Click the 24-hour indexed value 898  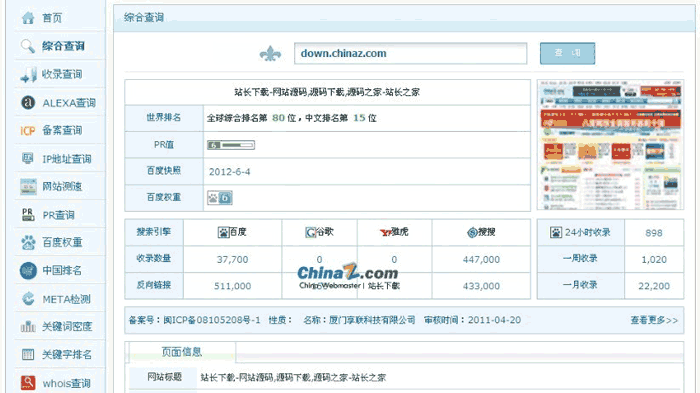click(x=654, y=233)
